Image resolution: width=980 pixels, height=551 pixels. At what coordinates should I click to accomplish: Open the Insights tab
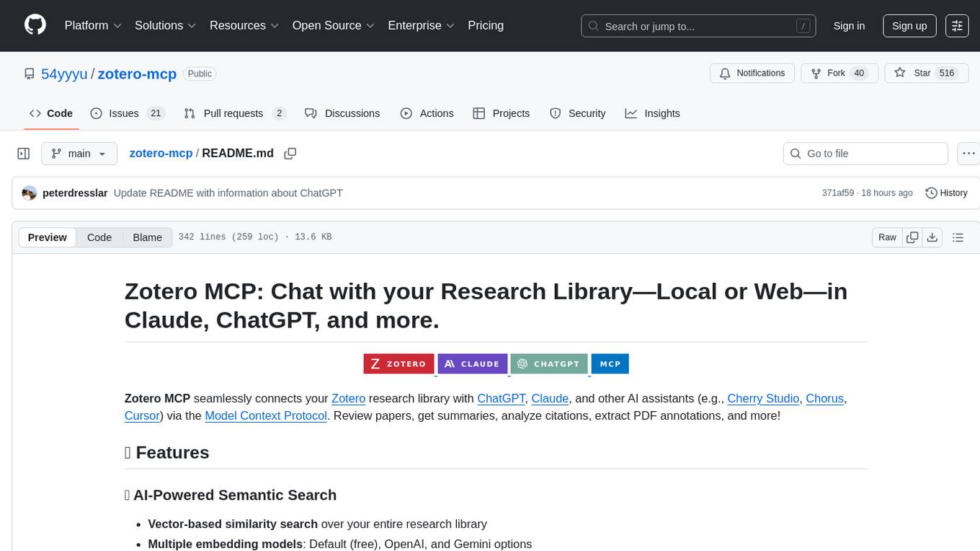pos(652,113)
